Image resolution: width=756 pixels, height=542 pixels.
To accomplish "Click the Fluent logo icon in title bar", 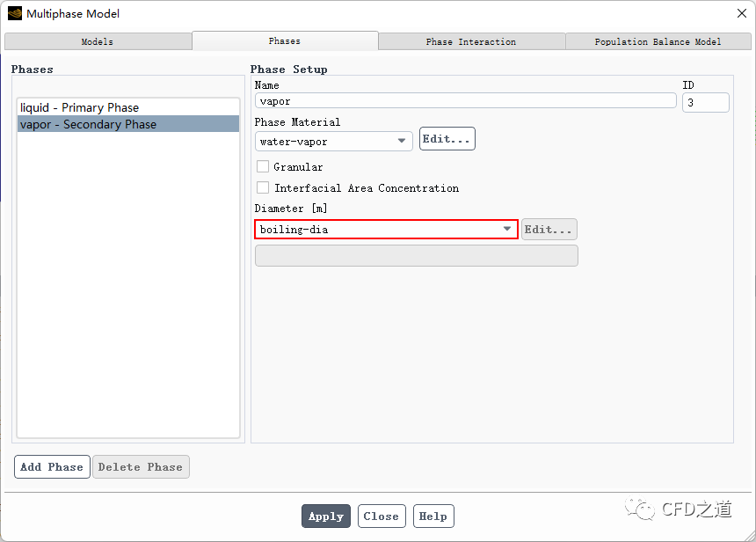I will tap(15, 13).
